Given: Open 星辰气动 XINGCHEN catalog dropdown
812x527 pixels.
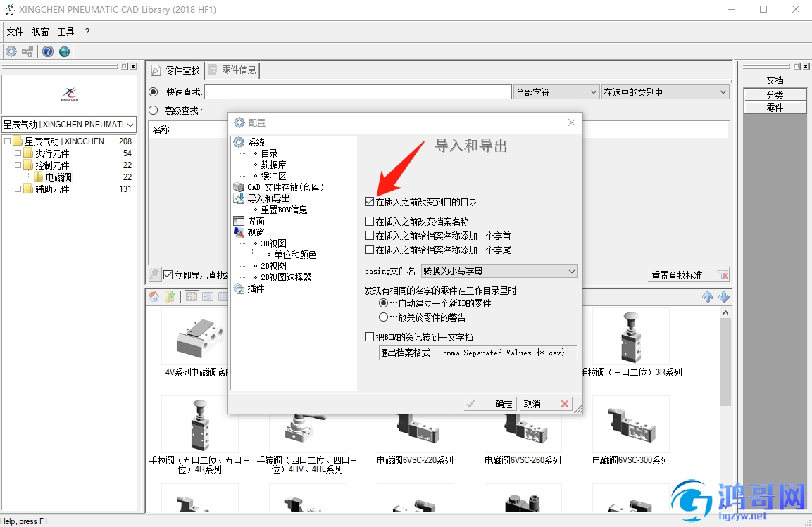Looking at the screenshot, I should pos(69,124).
